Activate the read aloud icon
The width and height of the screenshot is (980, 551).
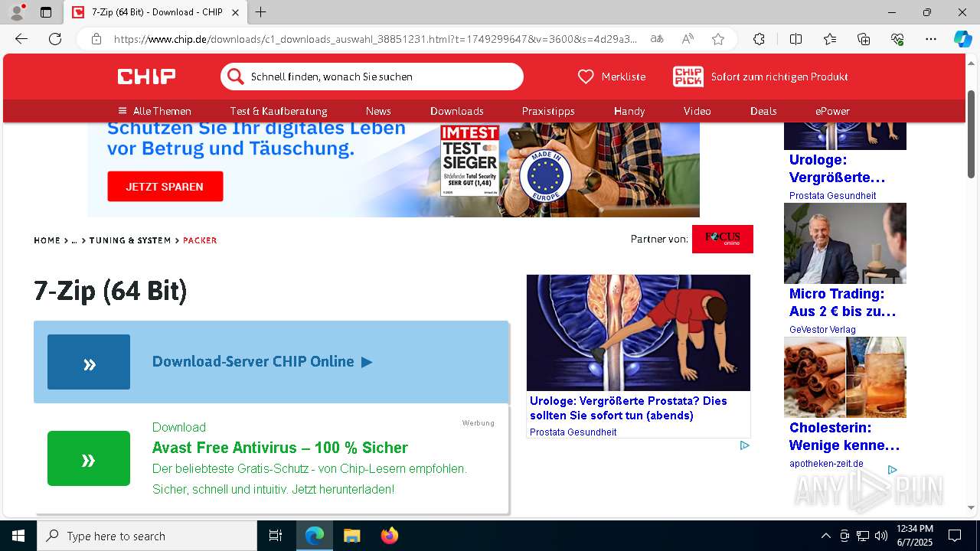688,39
